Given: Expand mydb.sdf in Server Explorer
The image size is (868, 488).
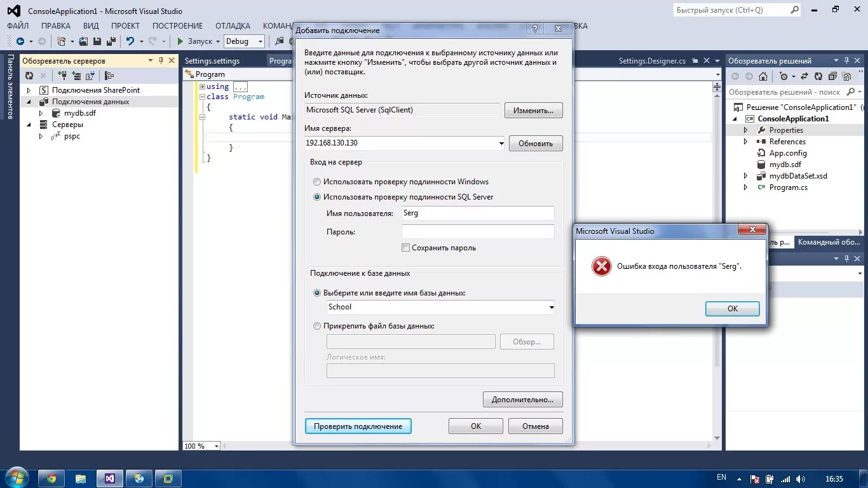Looking at the screenshot, I should coord(41,113).
